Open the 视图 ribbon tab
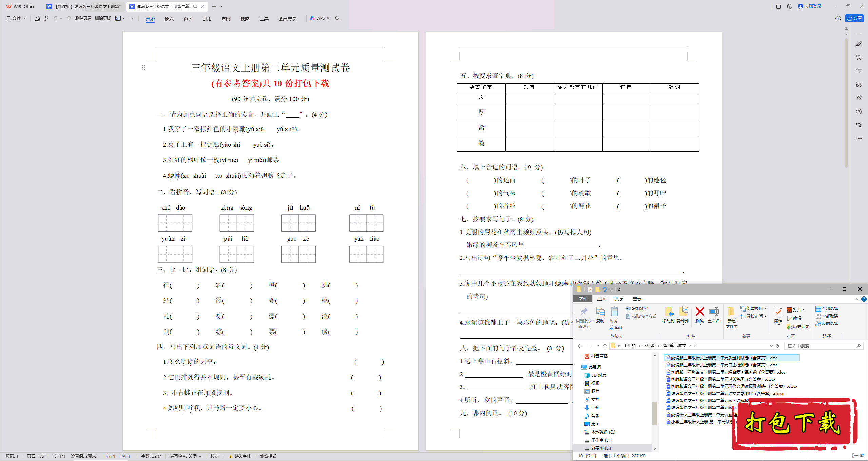The image size is (868, 461). click(x=245, y=19)
